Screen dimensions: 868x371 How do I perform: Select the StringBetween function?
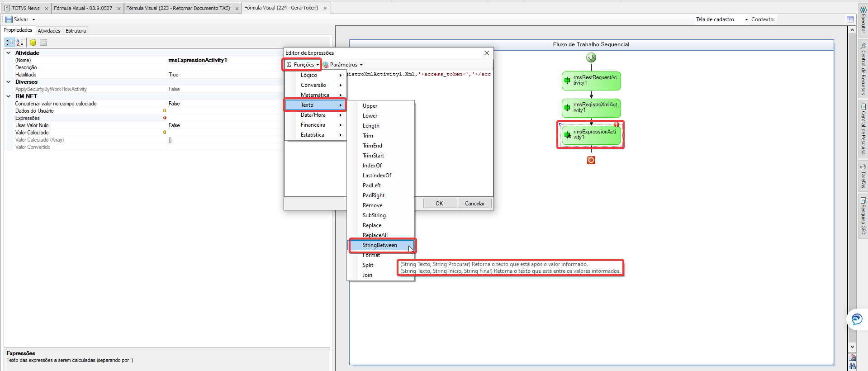(381, 245)
